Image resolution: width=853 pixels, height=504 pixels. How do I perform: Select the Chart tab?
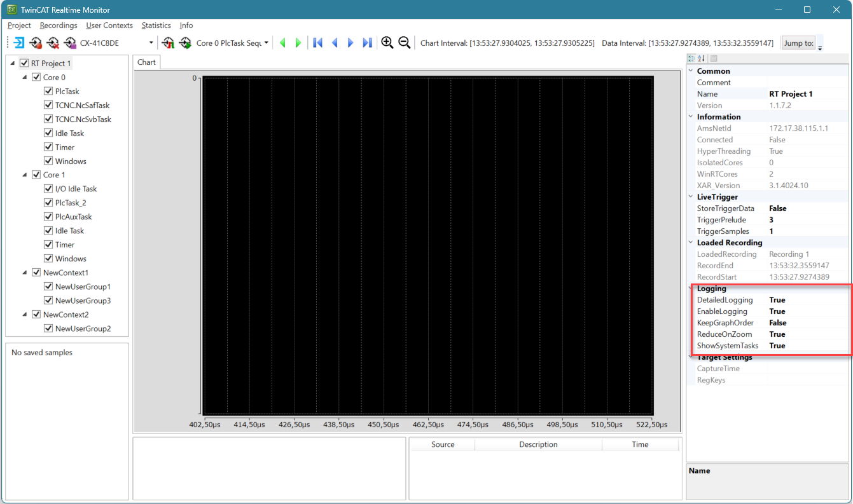[146, 62]
